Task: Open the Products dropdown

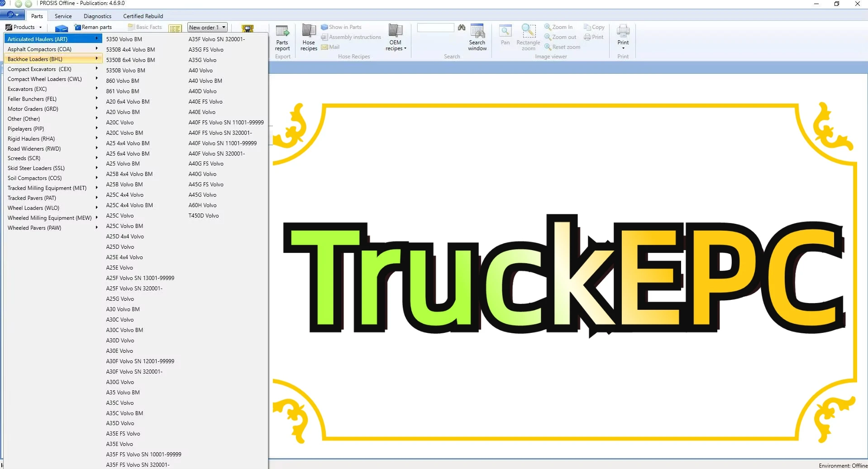Action: tap(24, 27)
